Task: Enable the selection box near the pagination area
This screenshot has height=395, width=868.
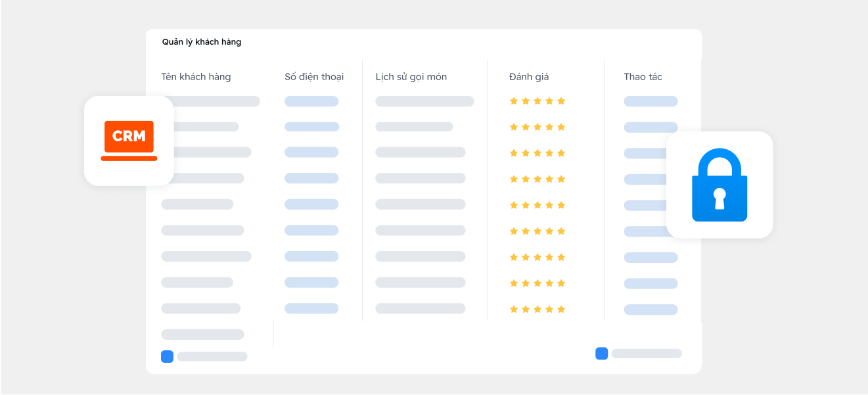Action: click(601, 353)
